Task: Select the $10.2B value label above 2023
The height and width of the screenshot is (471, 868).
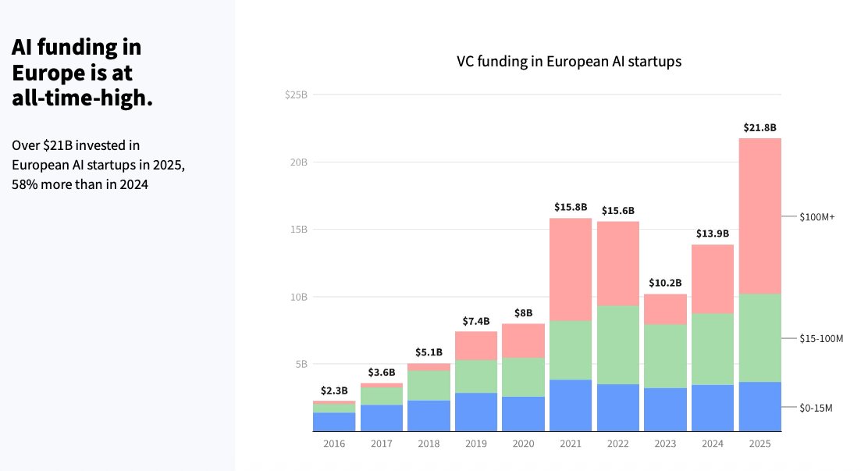Action: point(665,283)
